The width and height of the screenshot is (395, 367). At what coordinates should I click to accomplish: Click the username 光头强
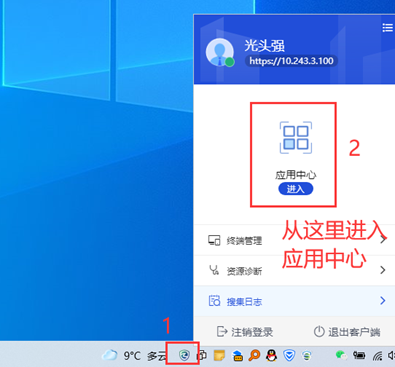[265, 45]
